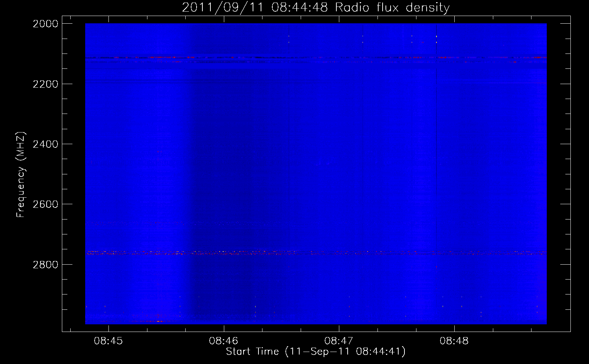
Task: Click the 2400 frequency tick label
Action: pos(46,144)
